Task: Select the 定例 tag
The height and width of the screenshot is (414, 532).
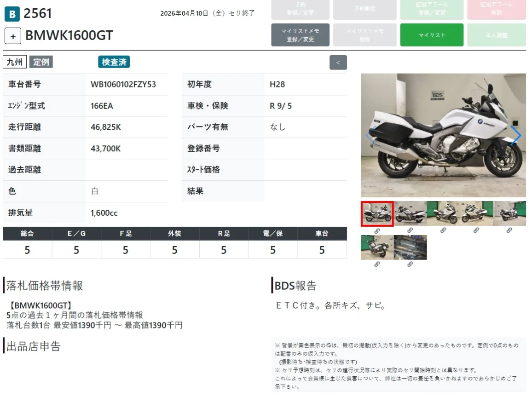Action: (41, 62)
